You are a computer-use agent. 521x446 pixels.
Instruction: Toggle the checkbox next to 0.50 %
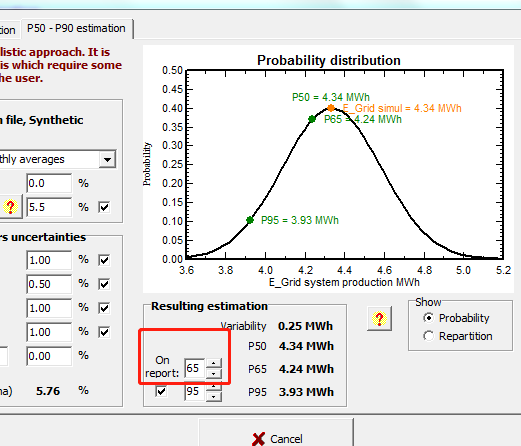coord(104,284)
